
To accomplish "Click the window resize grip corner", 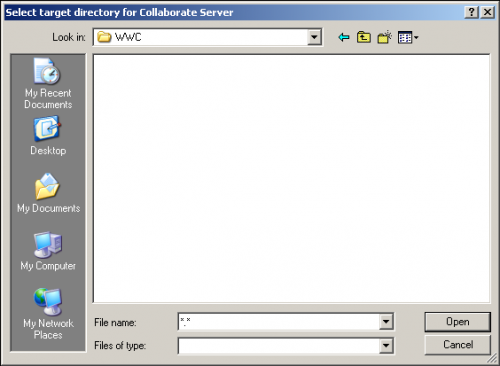I will tap(492, 359).
